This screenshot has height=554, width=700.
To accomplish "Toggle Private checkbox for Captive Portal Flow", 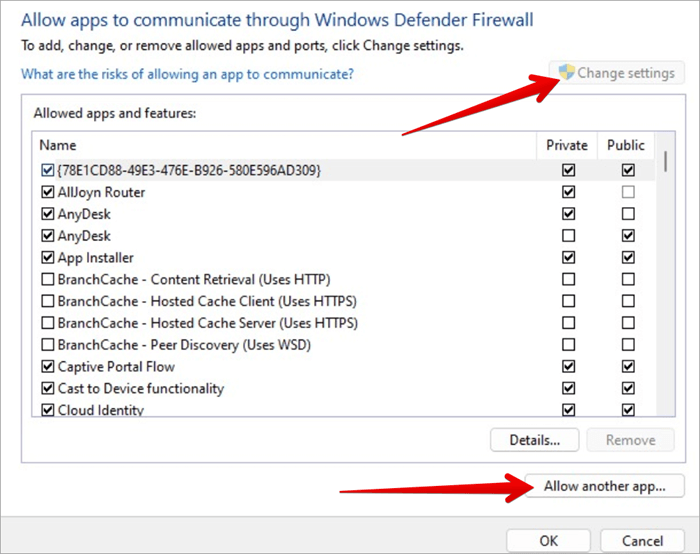I will pyautogui.click(x=568, y=367).
